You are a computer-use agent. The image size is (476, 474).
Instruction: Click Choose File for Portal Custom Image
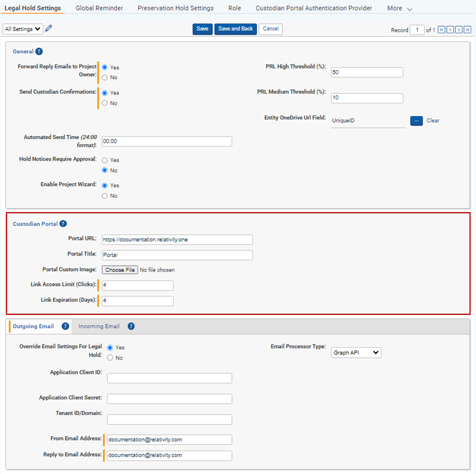tap(120, 270)
